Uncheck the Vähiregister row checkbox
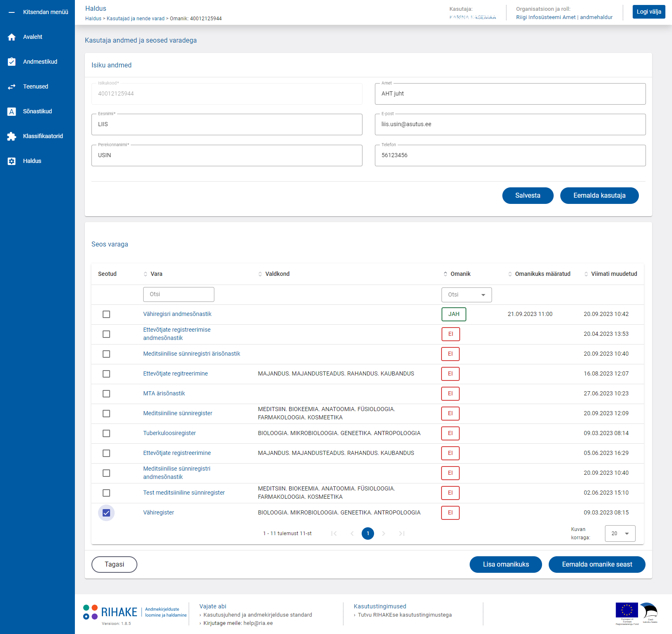The height and width of the screenshot is (634, 672). coord(106,513)
